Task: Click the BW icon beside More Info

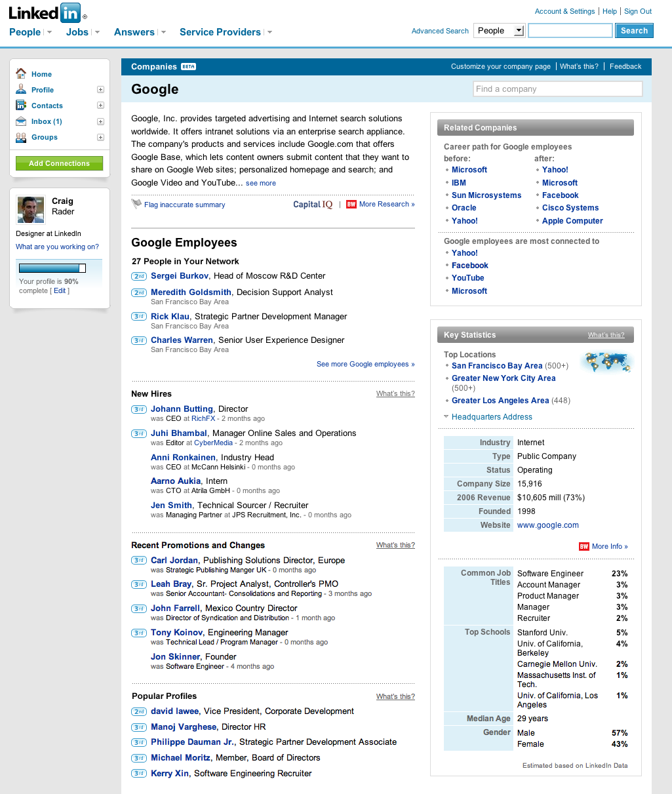Action: point(584,546)
